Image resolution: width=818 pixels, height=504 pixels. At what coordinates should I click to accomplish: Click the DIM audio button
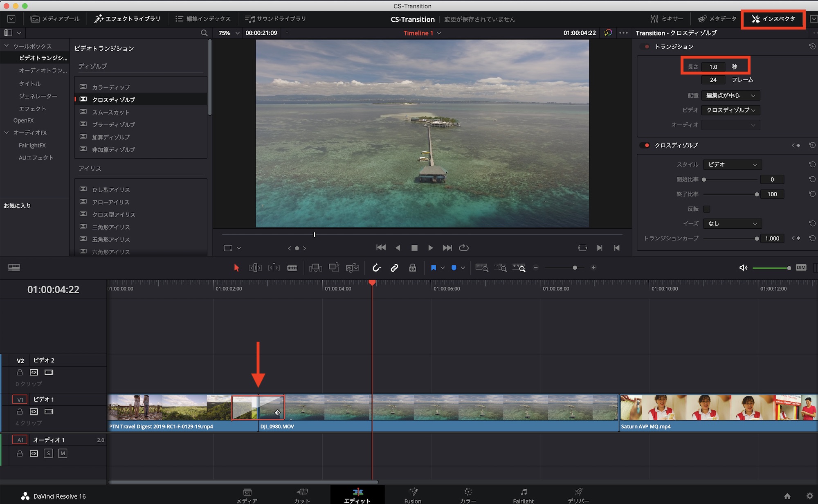tap(801, 268)
